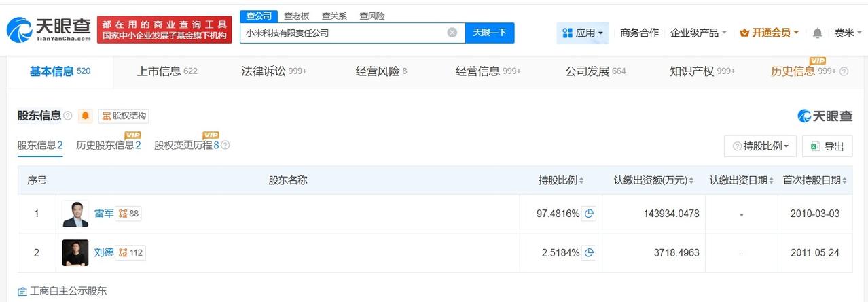Switch to 经营风险 tab
Image resolution: width=868 pixels, height=302 pixels.
[x=381, y=71]
